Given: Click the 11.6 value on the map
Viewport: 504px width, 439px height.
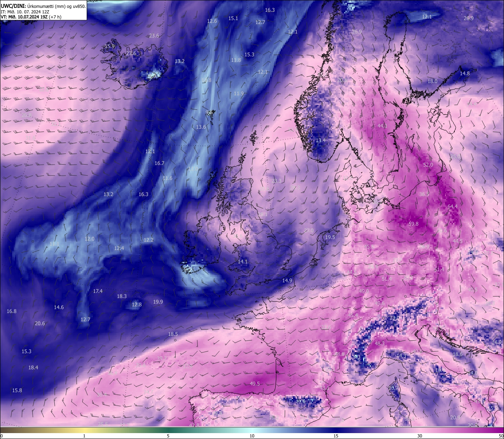Looking at the screenshot, I should point(167,178).
